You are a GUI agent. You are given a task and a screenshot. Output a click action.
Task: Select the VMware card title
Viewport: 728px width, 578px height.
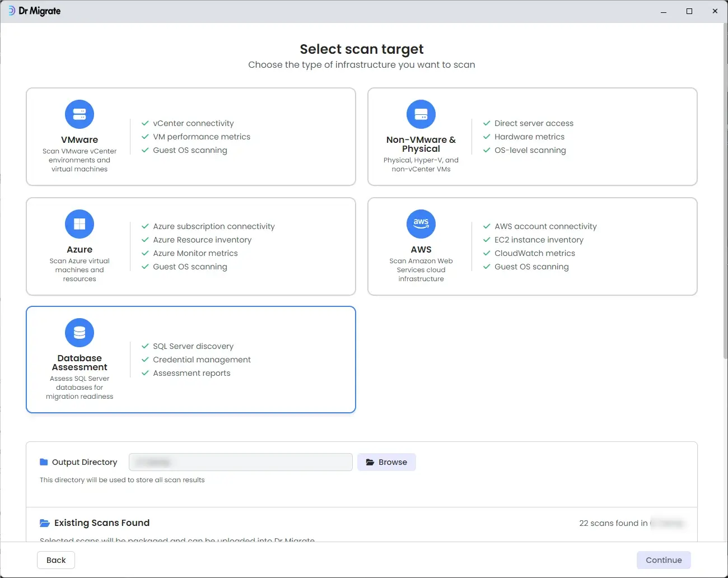tap(80, 139)
